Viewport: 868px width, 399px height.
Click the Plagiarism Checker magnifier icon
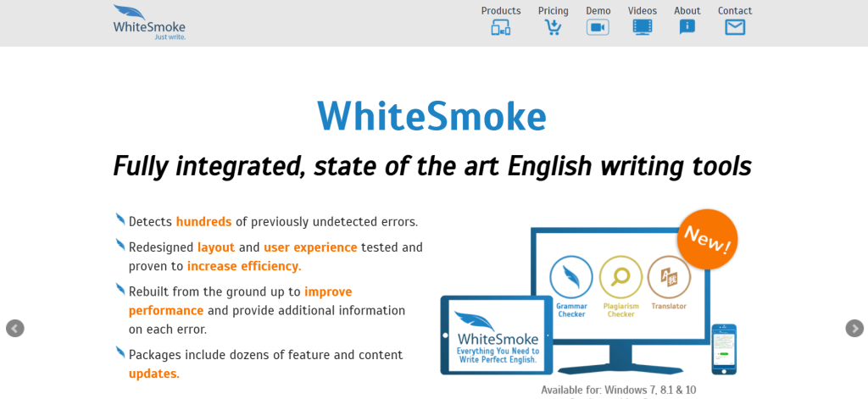[620, 277]
